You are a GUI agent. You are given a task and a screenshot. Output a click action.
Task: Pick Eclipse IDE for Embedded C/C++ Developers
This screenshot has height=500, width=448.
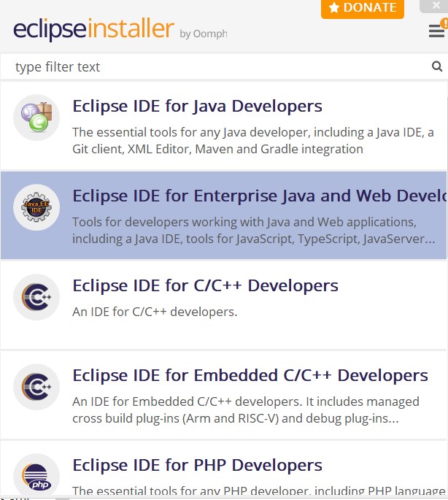point(250,375)
